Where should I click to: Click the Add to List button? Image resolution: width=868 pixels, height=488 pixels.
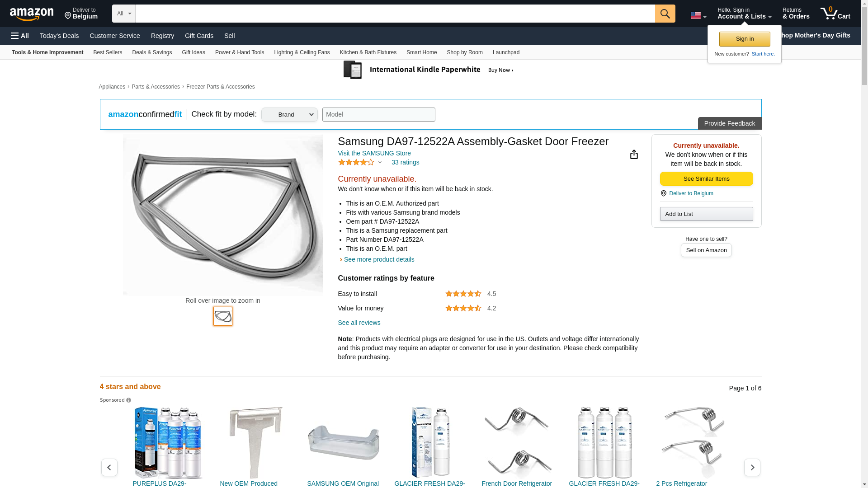click(x=706, y=214)
